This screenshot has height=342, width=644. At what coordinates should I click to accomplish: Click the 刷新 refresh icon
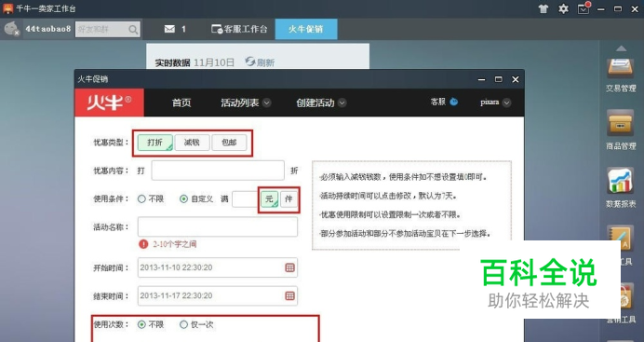tap(249, 62)
